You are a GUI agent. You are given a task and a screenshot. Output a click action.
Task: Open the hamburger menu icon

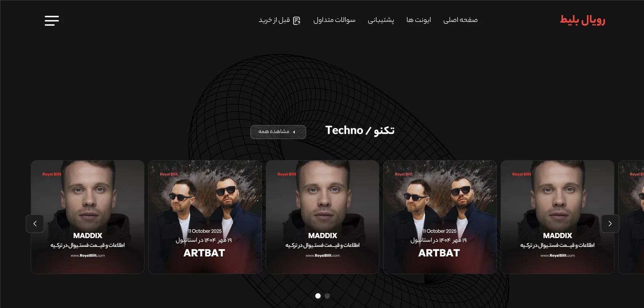52,21
